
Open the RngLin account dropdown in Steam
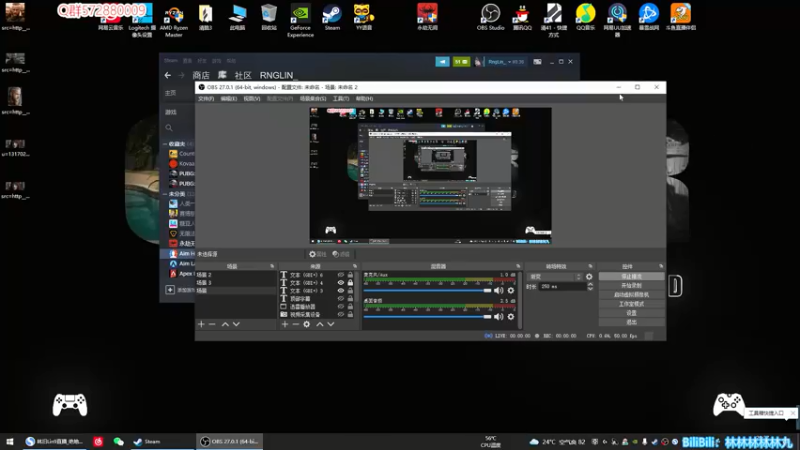[x=506, y=62]
